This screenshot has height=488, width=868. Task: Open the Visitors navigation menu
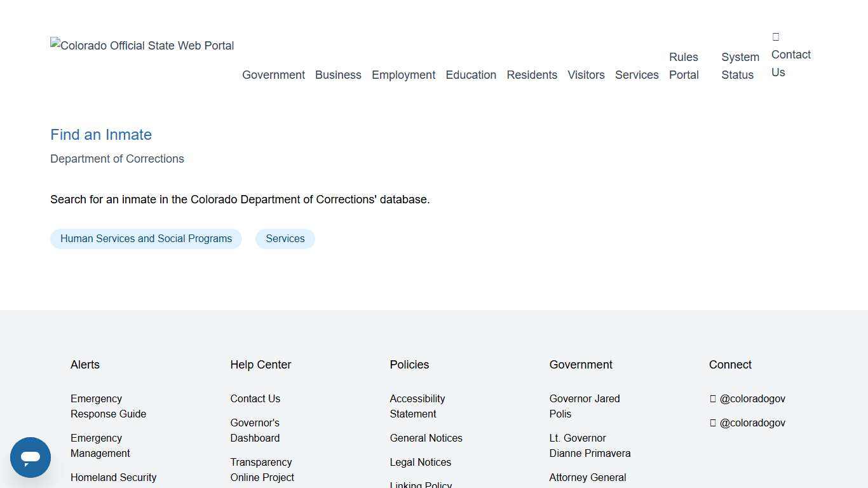click(586, 75)
